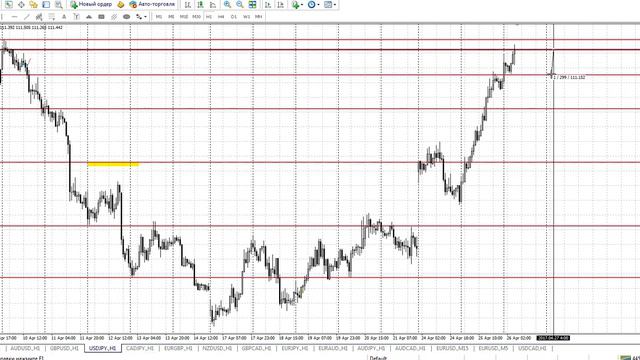Switch to EURAUD_H1 chart tab
Screen dimensions: 640x360
click(333, 349)
